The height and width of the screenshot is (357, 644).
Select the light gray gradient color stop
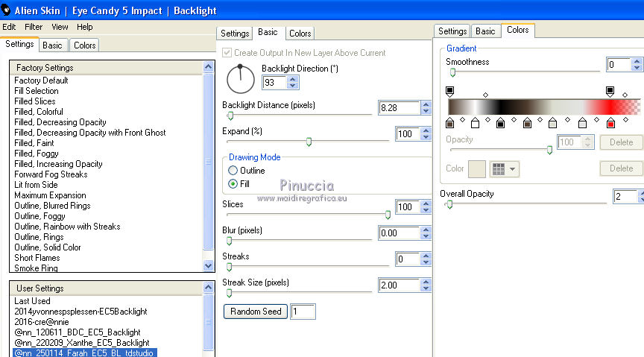pos(582,123)
